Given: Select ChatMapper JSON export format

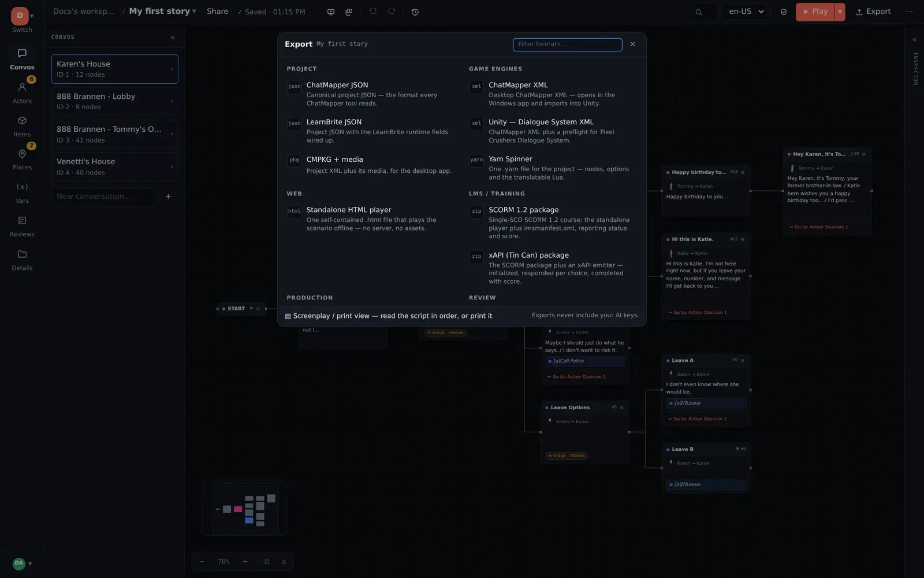Looking at the screenshot, I should coord(371,94).
